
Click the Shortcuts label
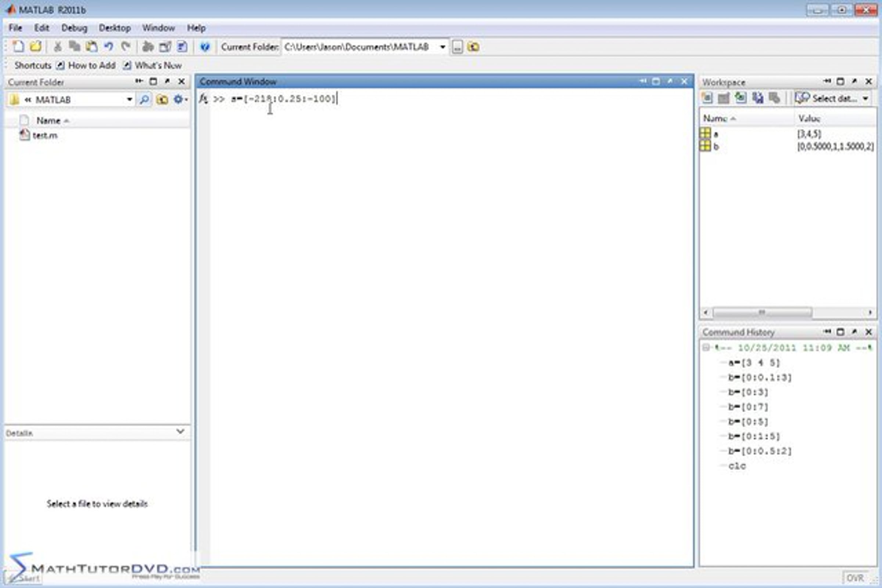tap(33, 65)
